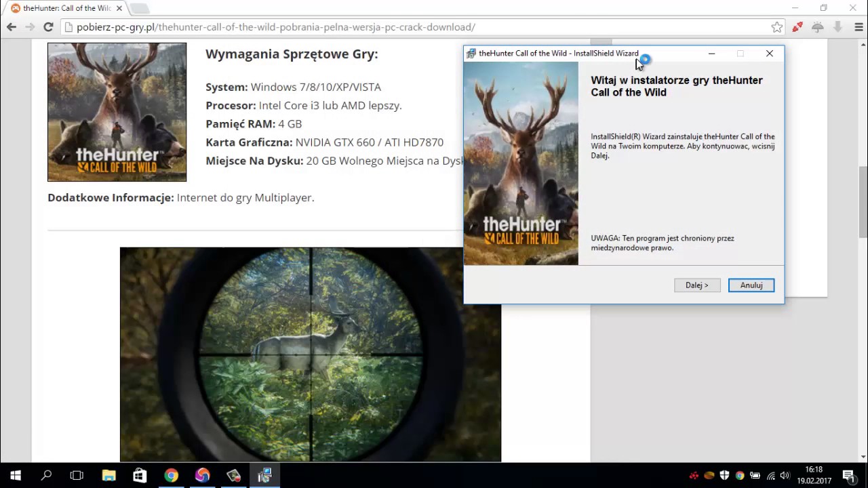Click the Anuluj button in installer
The height and width of the screenshot is (488, 868).
(751, 285)
